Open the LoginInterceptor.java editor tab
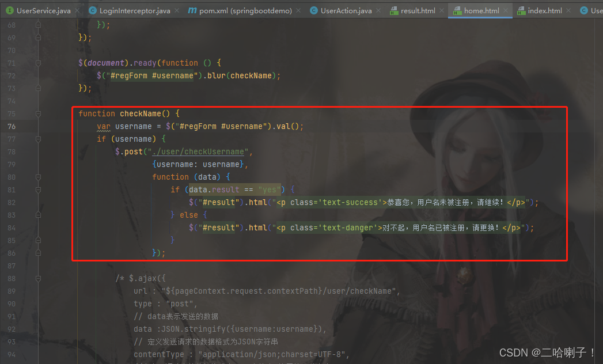Image resolution: width=603 pixels, height=364 pixels. 135,11
